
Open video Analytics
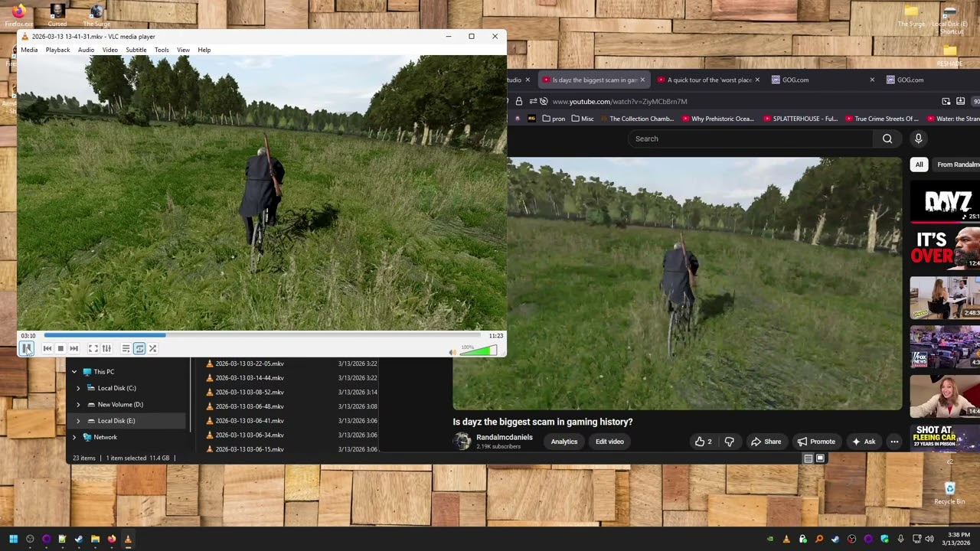(x=564, y=442)
